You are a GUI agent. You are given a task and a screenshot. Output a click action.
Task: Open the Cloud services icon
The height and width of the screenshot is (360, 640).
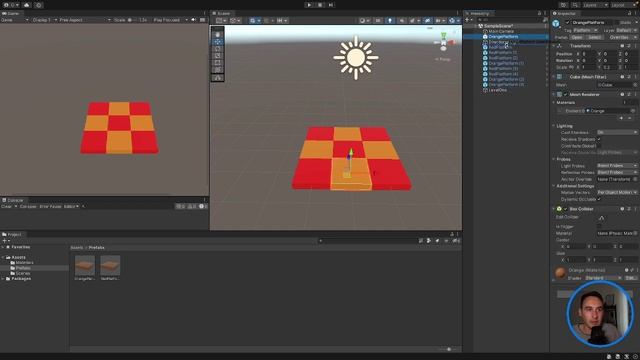27,5
